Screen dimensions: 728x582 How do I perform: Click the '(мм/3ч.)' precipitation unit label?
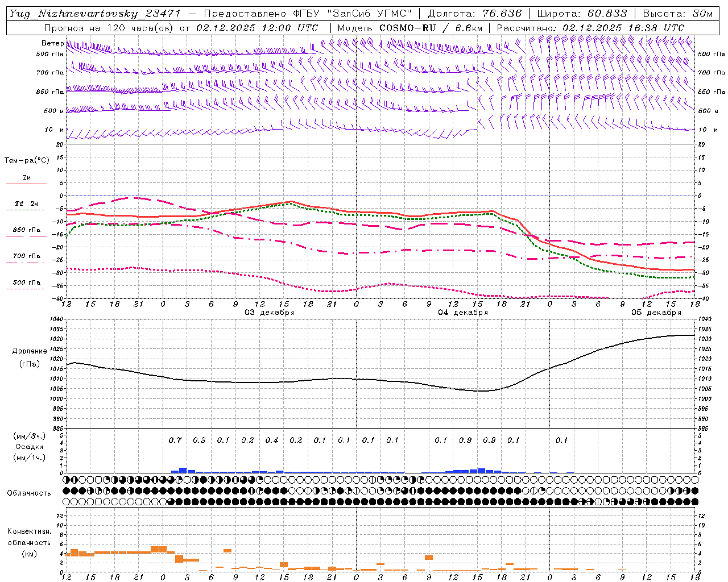[x=30, y=436]
